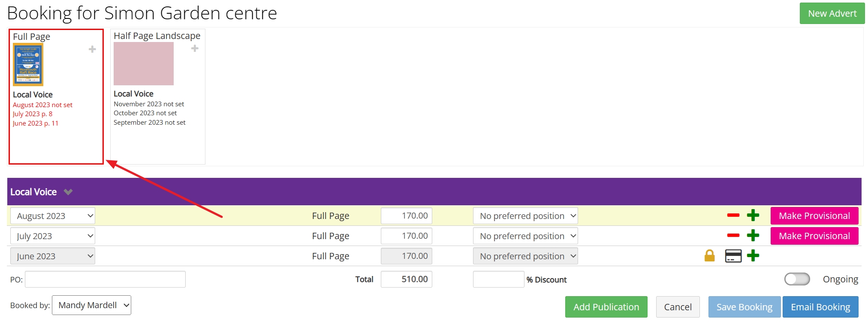Click 'October 2023 not set' text

pos(145,113)
